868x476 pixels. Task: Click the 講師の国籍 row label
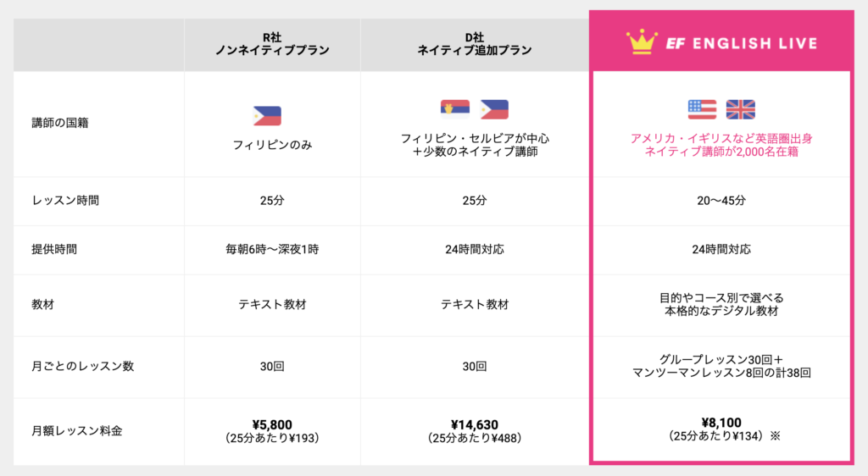[x=60, y=123]
